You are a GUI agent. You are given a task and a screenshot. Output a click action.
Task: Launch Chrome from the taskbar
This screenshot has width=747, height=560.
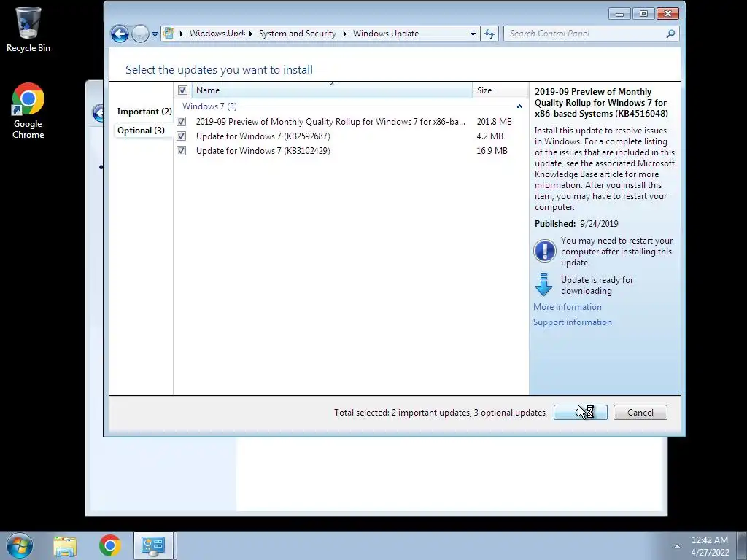pyautogui.click(x=110, y=545)
